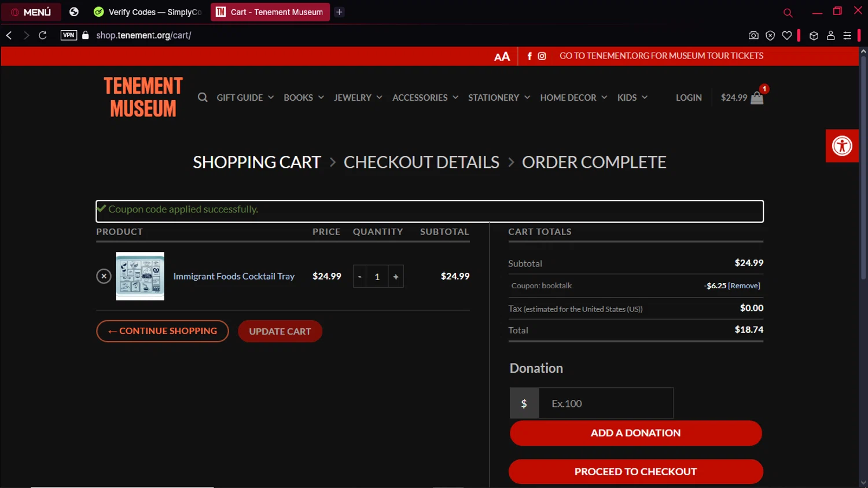
Task: Expand the Stationery menu
Action: (x=499, y=98)
